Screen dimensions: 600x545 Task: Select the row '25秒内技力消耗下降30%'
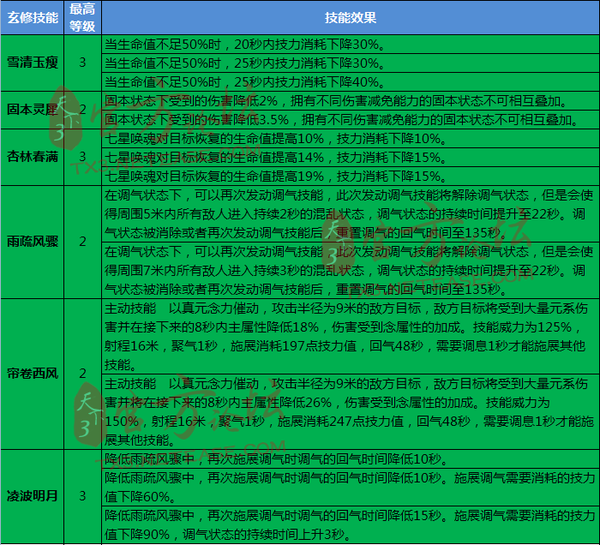(351, 63)
